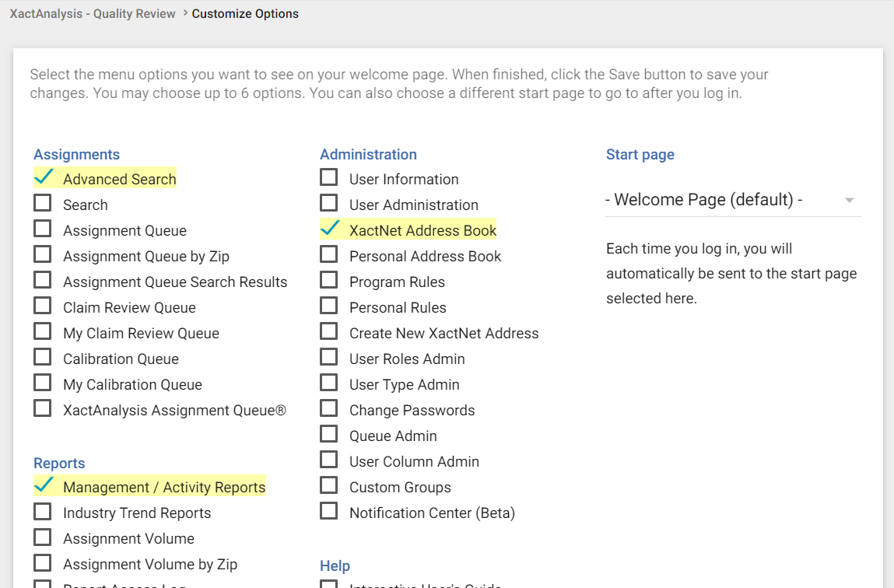Go to XactAnalysis - Quality Review breadcrumb

point(93,14)
